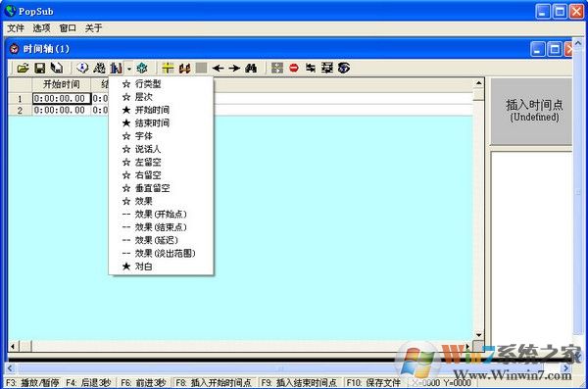Click the row number 1 header
588x389 pixels.
point(20,99)
